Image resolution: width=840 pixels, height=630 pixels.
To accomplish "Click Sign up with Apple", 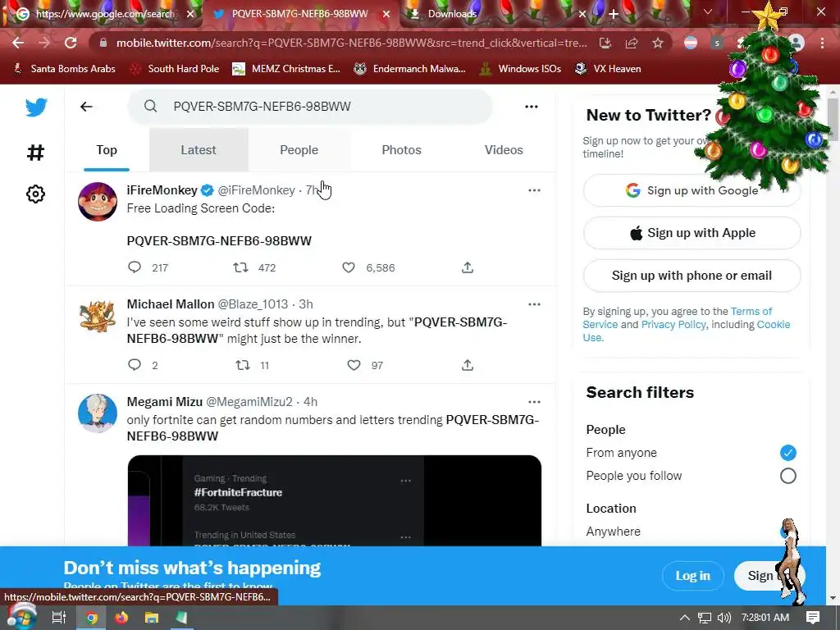I will point(692,233).
